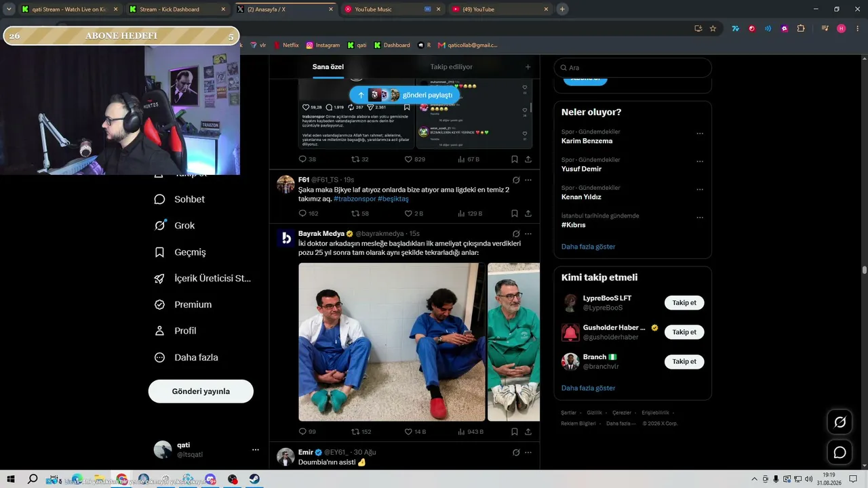Open the Dashboard bookmark
The height and width of the screenshot is (488, 868).
(x=392, y=45)
